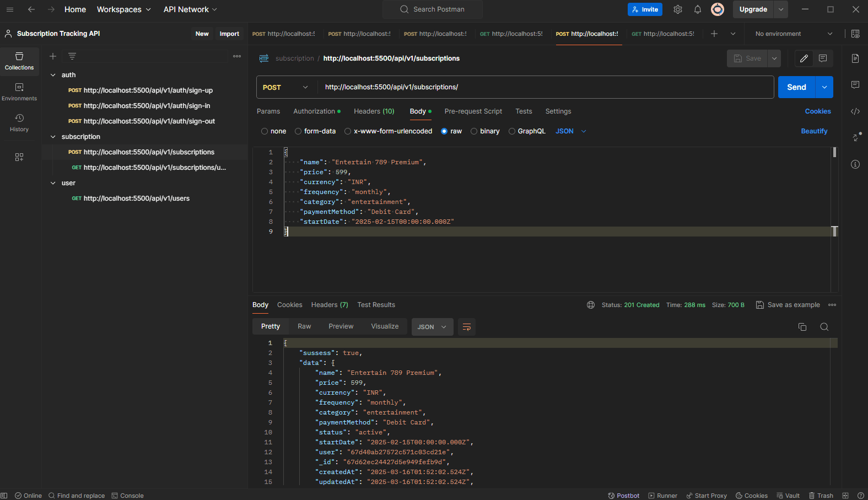The width and height of the screenshot is (868, 500).
Task: Click the filter collections icon
Action: [72, 56]
